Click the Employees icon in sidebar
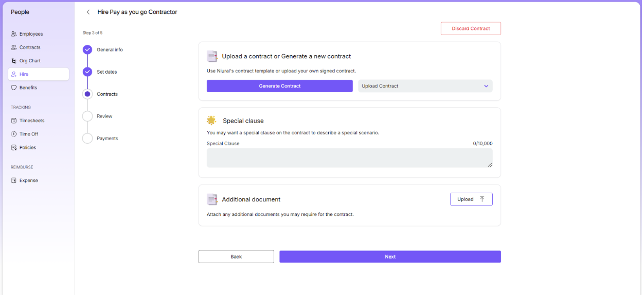Viewport: 644px width, 306px height. tap(14, 34)
